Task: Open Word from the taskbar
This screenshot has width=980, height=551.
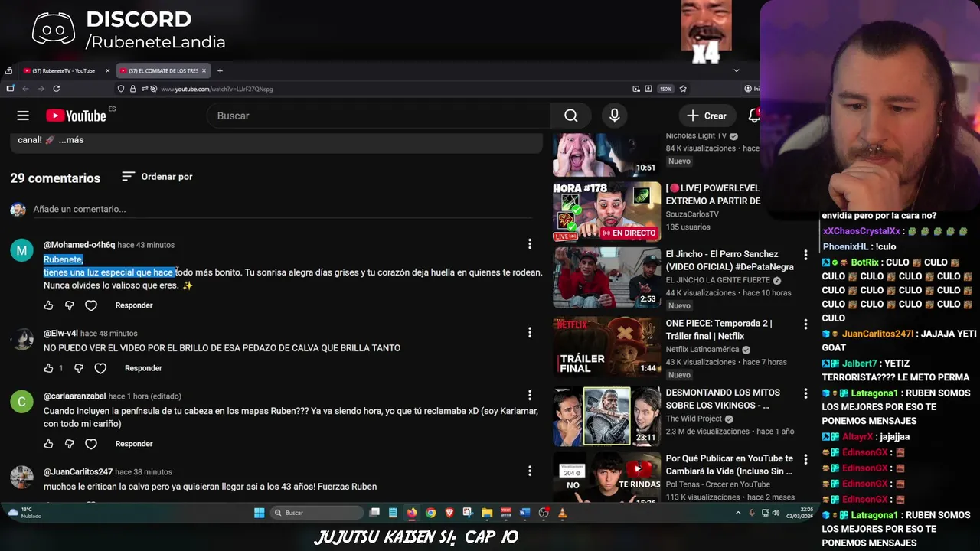Action: [524, 513]
